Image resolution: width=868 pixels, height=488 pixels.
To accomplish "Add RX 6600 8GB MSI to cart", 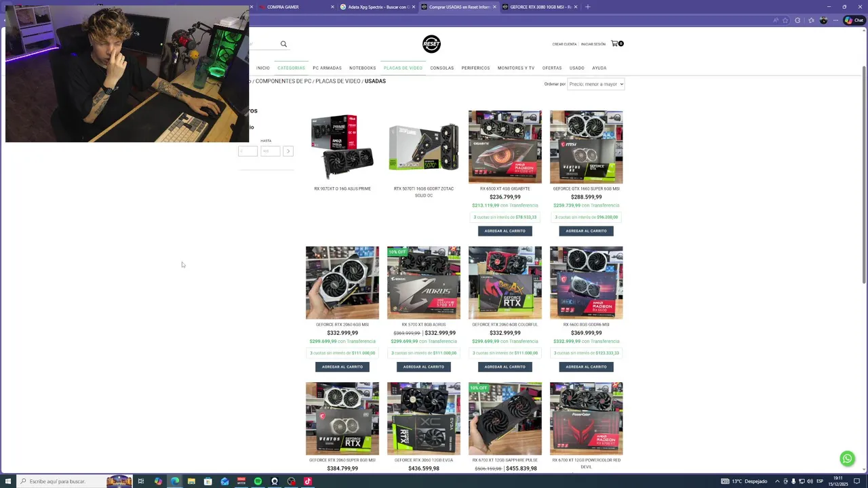I will click(587, 367).
